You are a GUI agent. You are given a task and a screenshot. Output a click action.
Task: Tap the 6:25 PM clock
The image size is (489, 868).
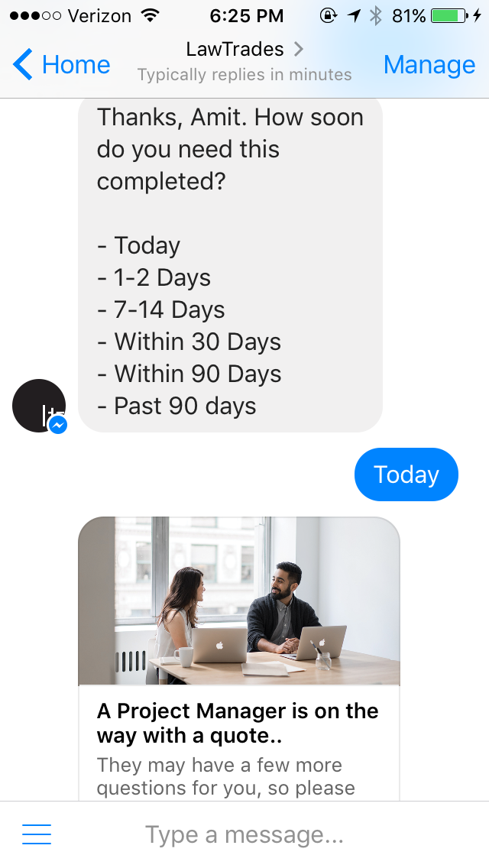pos(247,16)
